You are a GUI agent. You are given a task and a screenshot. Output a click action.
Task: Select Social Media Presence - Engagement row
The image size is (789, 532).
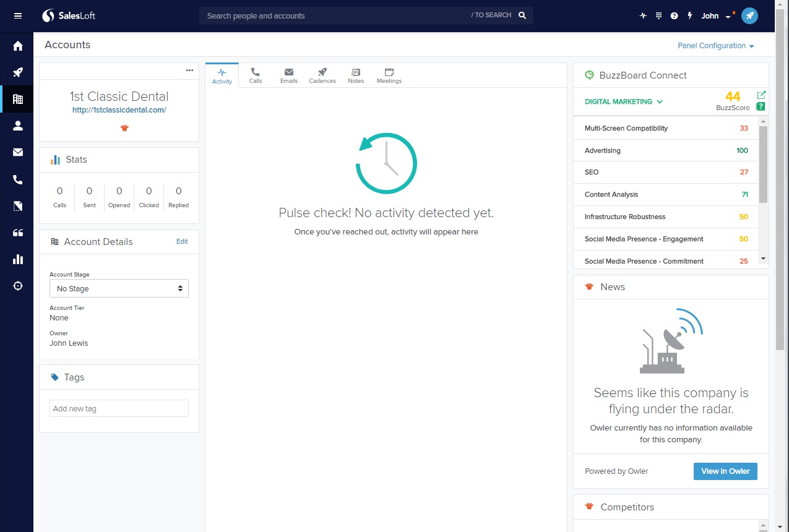[666, 239]
